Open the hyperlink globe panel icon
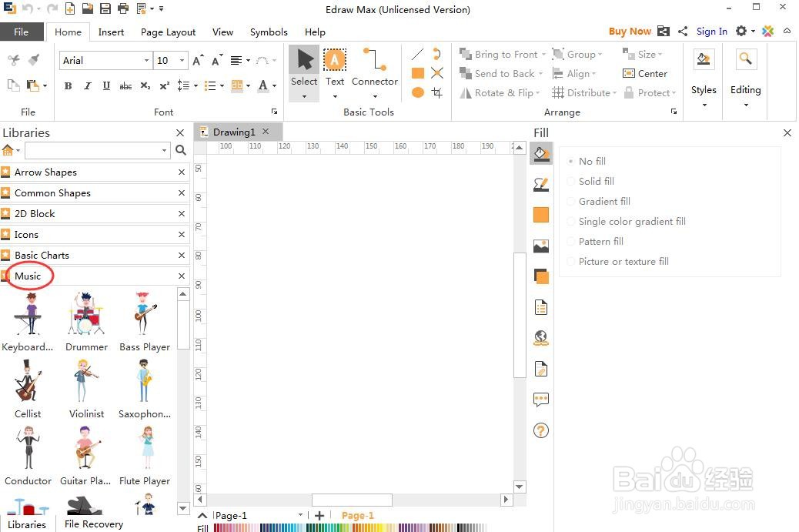 (540, 338)
